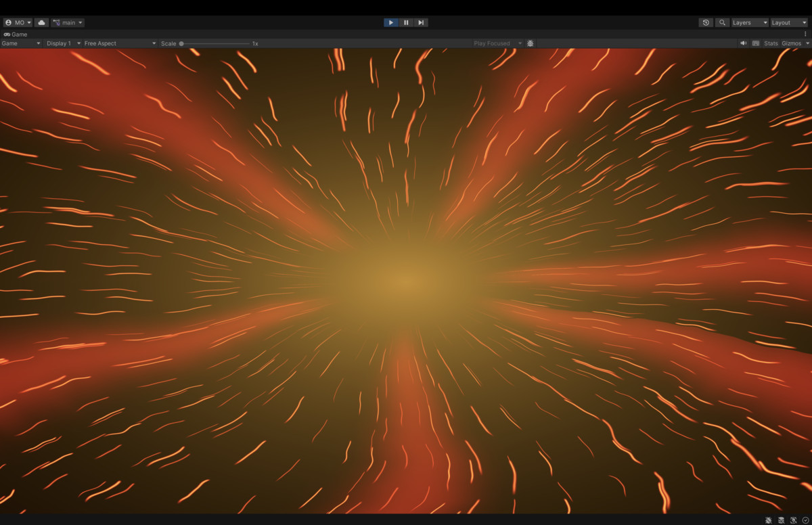Open the Unity Search magnifier
Screen dimensions: 812x525
pyautogui.click(x=723, y=22)
